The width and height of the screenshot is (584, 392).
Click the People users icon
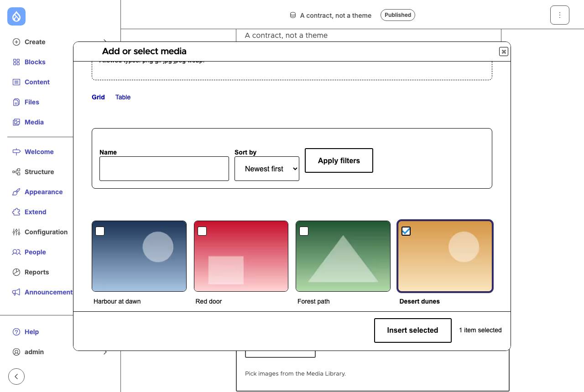click(x=16, y=252)
